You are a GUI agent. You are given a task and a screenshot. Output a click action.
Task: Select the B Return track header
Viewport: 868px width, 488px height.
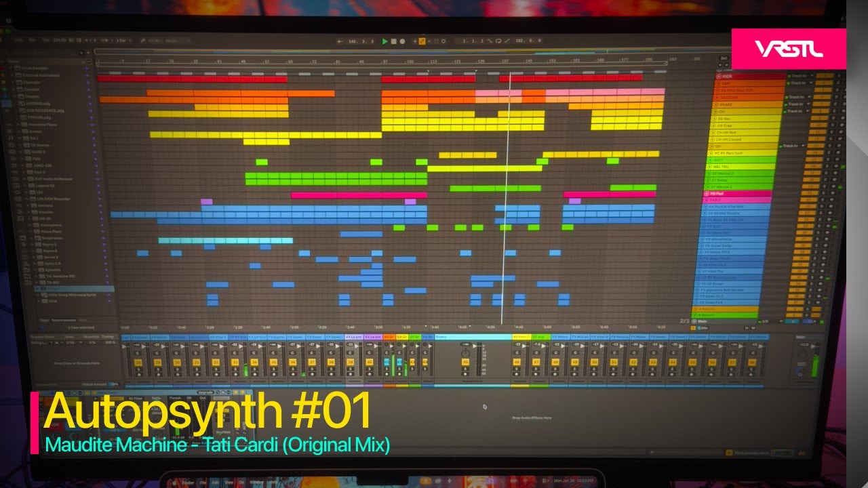pos(726,314)
